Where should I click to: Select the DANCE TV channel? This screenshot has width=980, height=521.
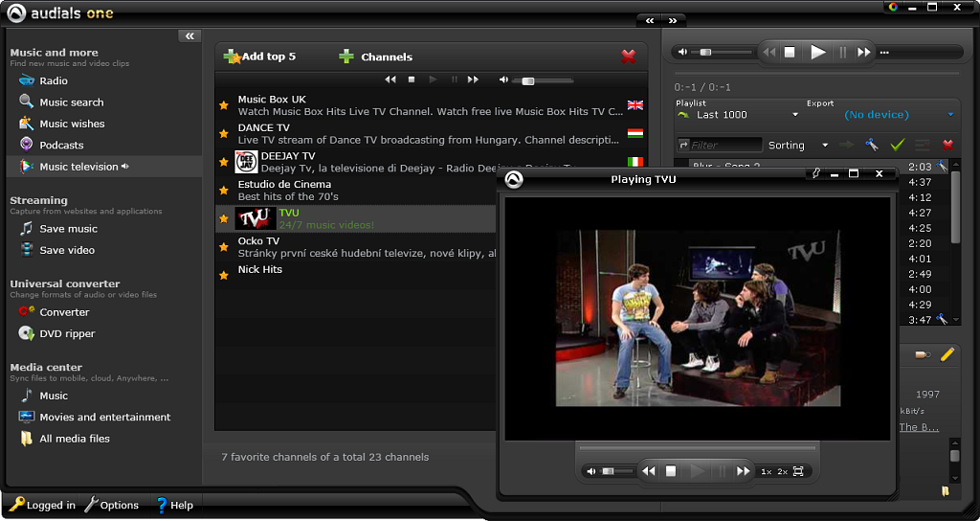[x=432, y=133]
